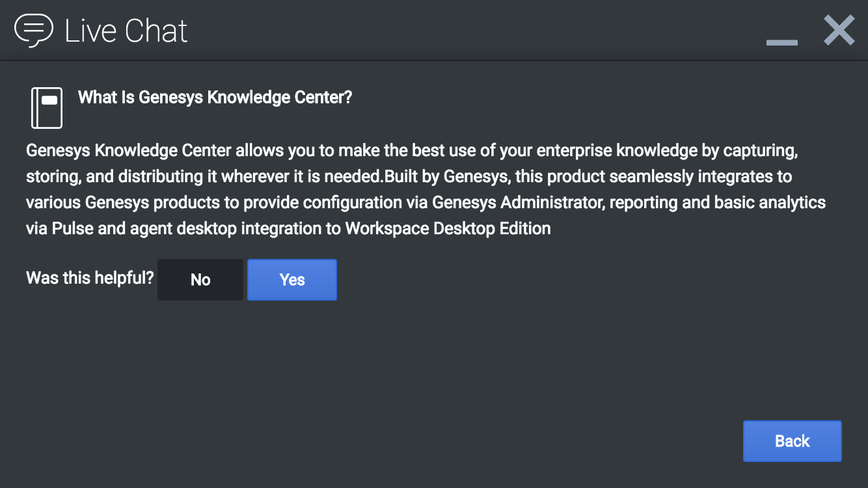The image size is (868, 488).
Task: Click the knowledge article book icon
Action: [47, 107]
